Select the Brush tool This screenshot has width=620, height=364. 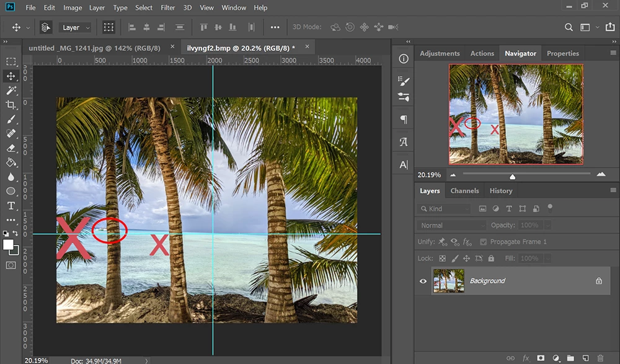click(11, 119)
